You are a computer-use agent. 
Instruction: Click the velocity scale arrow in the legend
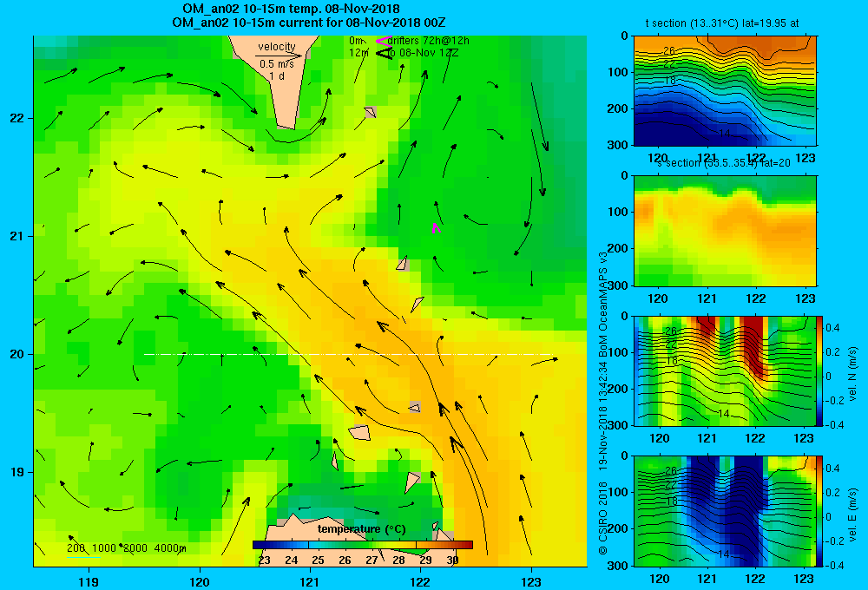tap(279, 56)
